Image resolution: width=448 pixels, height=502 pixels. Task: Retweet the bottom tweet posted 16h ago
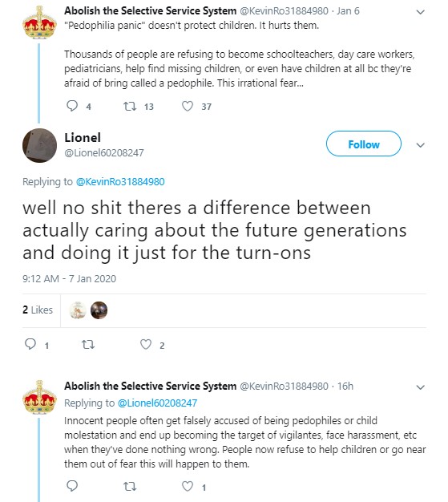click(x=130, y=487)
